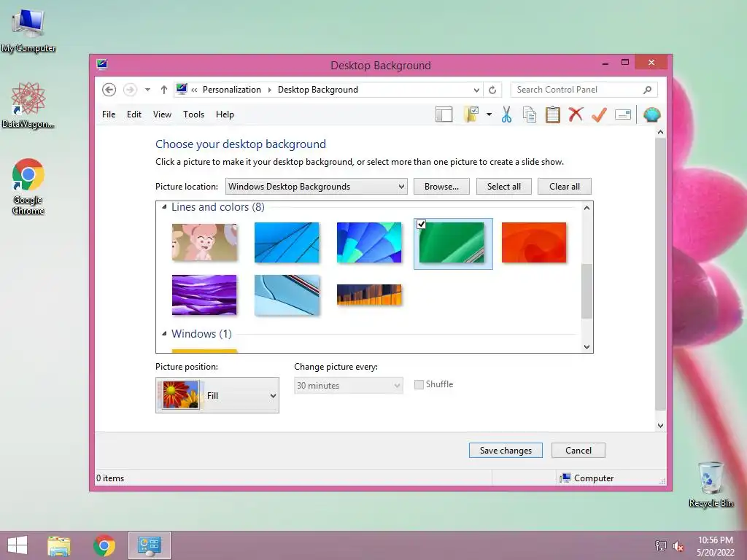This screenshot has width=747, height=560.
Task: Select the cartoon character wallpaper thumbnail
Action: [204, 243]
